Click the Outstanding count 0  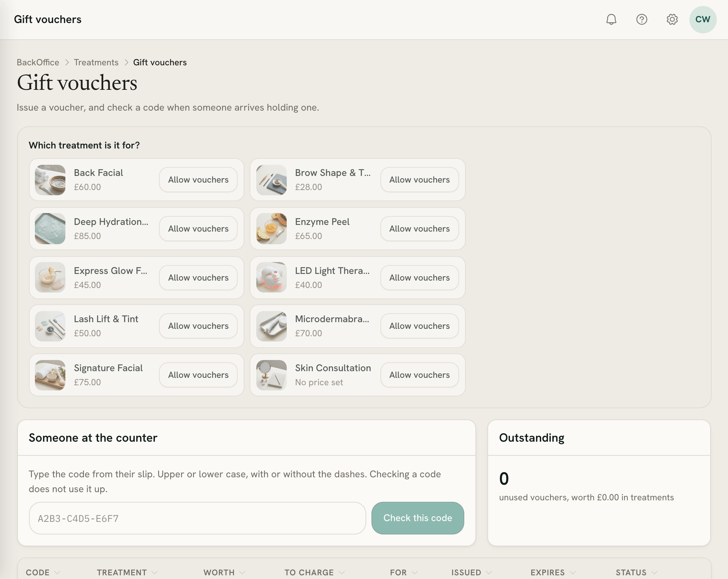(x=504, y=478)
